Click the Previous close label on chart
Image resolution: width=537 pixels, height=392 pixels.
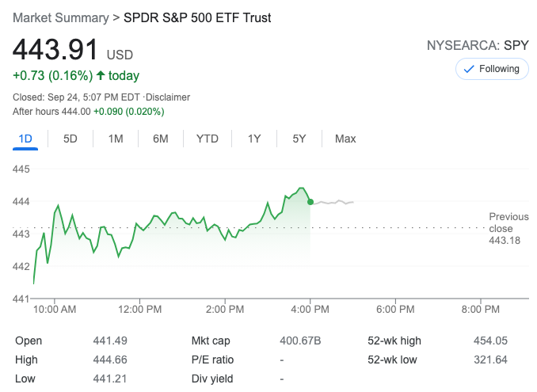(508, 223)
